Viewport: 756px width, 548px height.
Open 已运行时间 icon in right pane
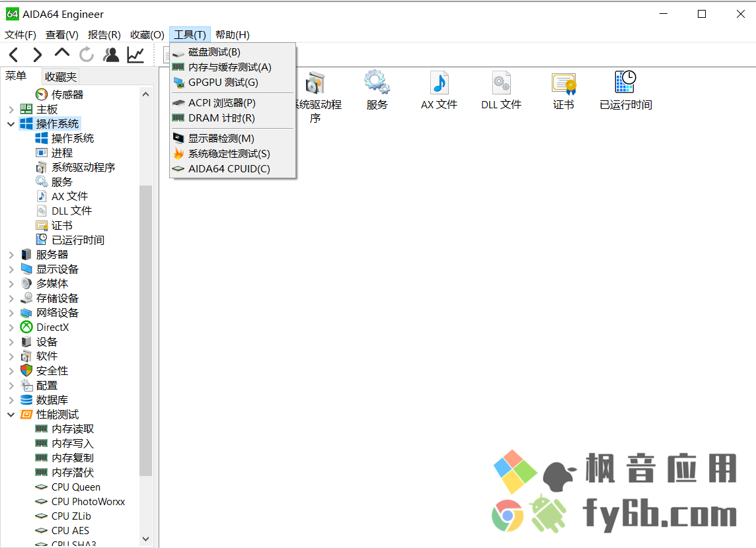click(x=625, y=90)
